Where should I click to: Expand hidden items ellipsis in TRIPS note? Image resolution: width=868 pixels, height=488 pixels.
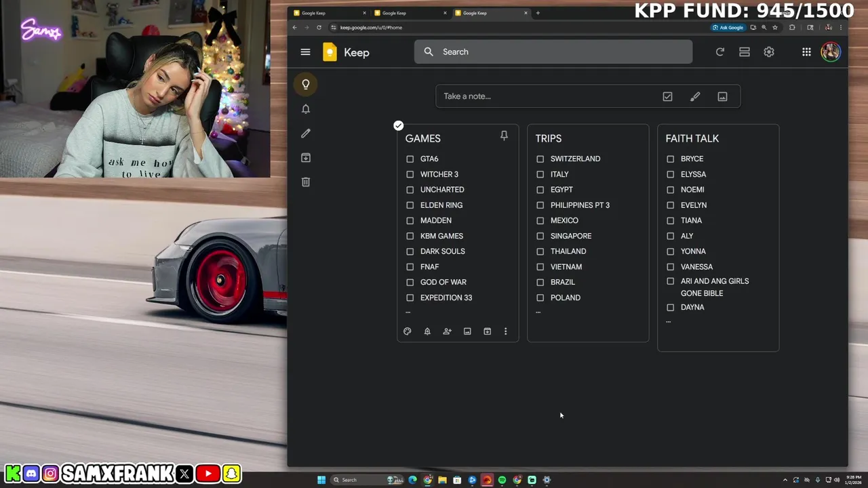pos(538,312)
